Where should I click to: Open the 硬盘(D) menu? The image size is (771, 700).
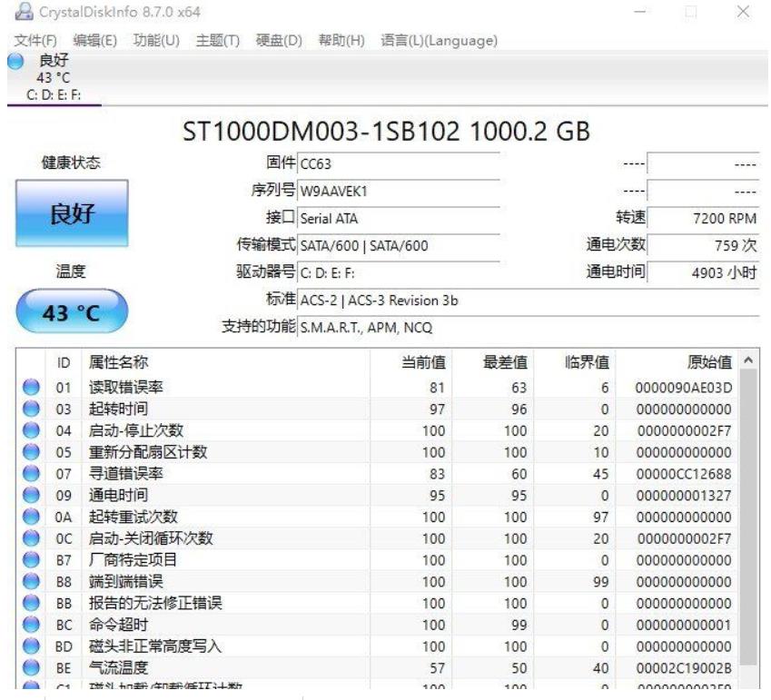279,40
